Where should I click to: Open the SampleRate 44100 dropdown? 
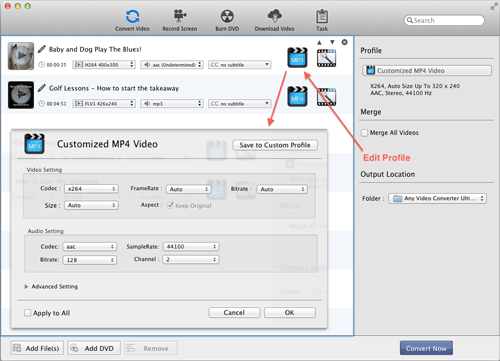coord(191,247)
